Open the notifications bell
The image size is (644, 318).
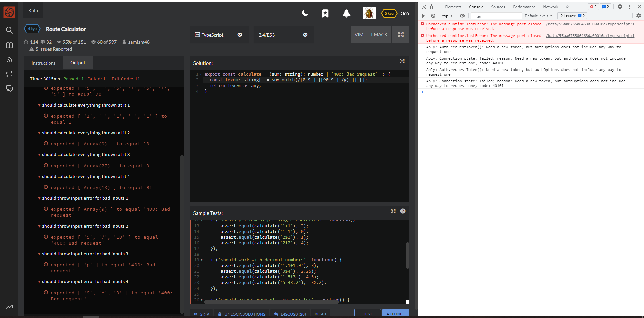346,13
